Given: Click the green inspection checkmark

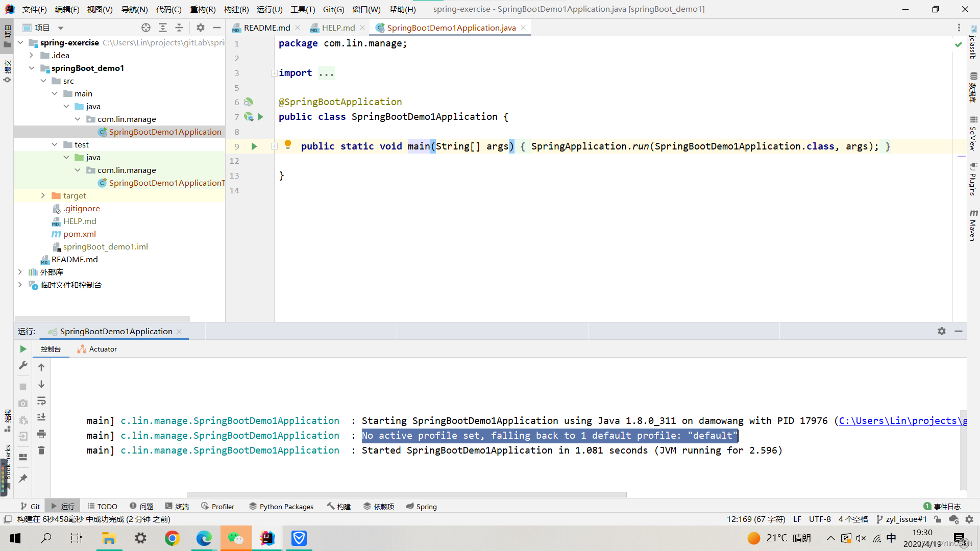Looking at the screenshot, I should [959, 45].
